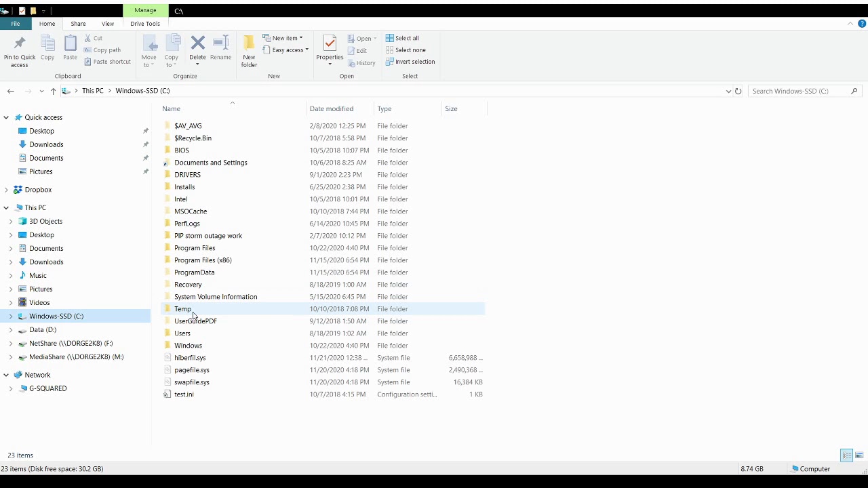
Task: Switch to Large icons view layout button
Action: click(859, 455)
